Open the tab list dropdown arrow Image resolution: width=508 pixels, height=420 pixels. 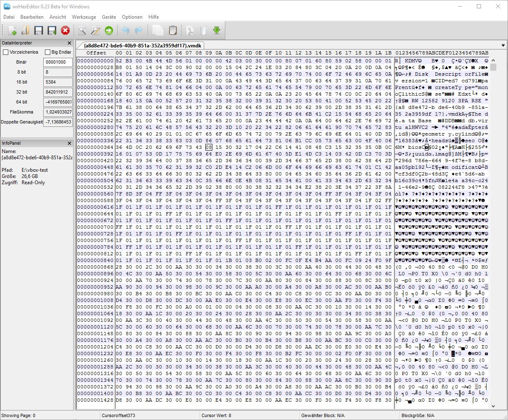pos(503,45)
